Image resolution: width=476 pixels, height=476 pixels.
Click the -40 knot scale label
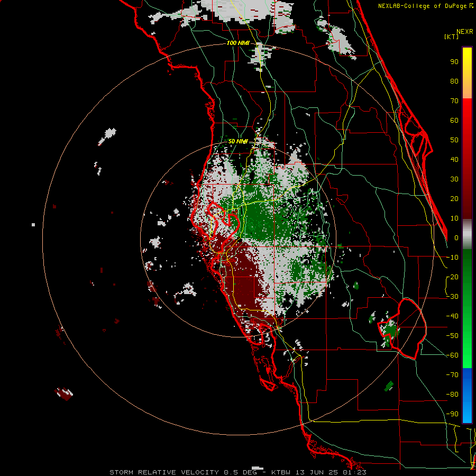(x=452, y=316)
